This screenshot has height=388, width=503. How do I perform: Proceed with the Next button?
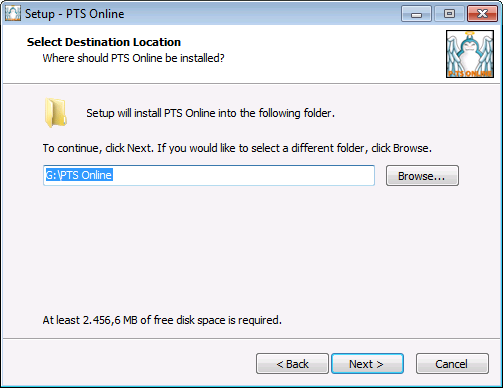coord(367,364)
